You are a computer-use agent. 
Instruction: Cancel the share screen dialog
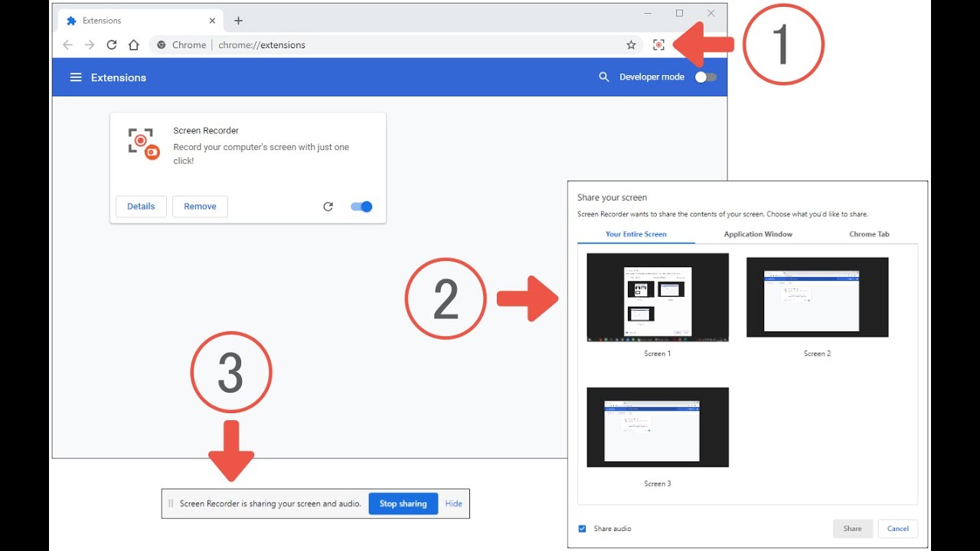point(898,529)
